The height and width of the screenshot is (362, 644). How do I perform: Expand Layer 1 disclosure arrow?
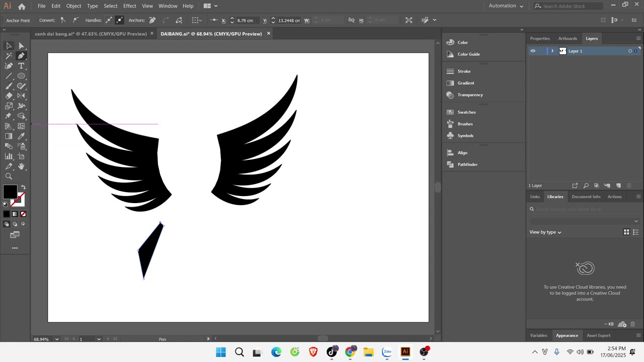pyautogui.click(x=552, y=51)
